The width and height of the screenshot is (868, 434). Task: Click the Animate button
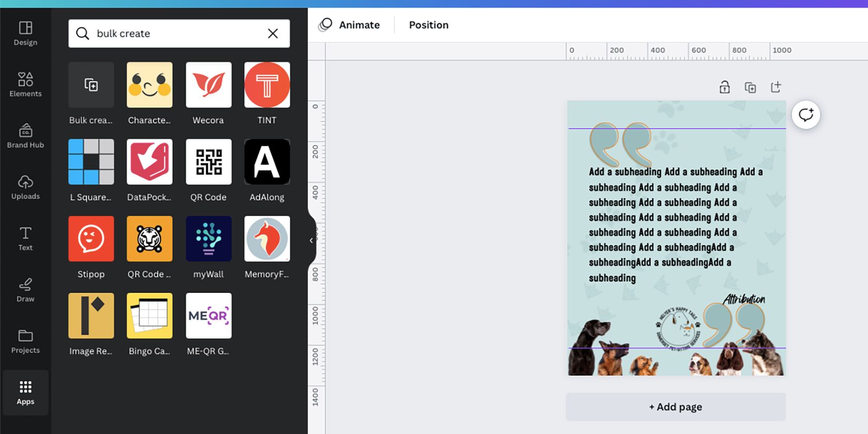coord(350,25)
